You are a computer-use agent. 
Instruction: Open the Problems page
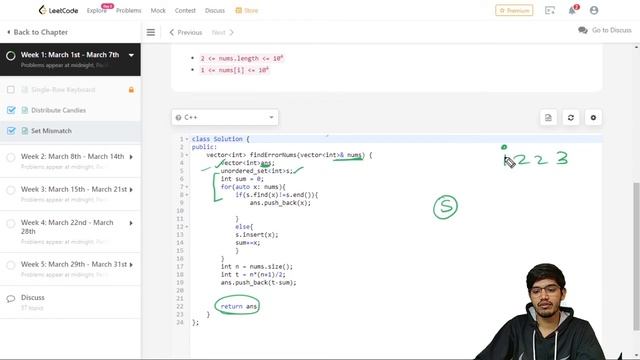tap(129, 11)
